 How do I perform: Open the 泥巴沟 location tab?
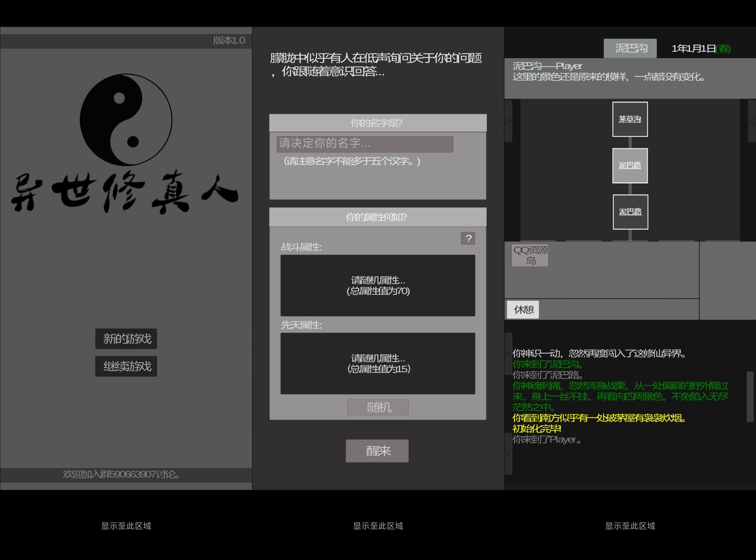(x=630, y=49)
